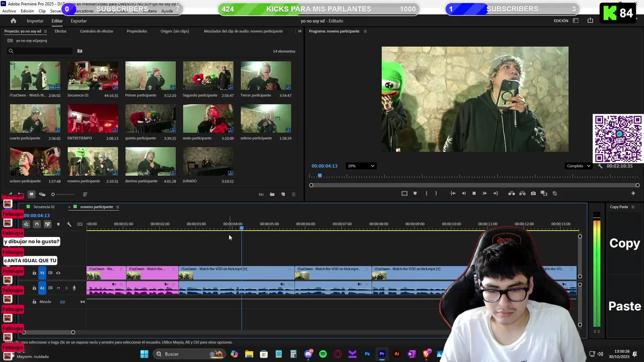The width and height of the screenshot is (644, 362).
Task: Toggle lock on track A1
Action: pyautogui.click(x=34, y=288)
